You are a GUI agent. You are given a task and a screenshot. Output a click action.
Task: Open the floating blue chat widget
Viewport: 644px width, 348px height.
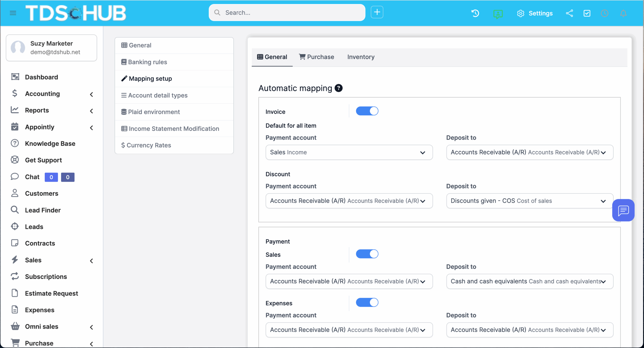point(623,210)
